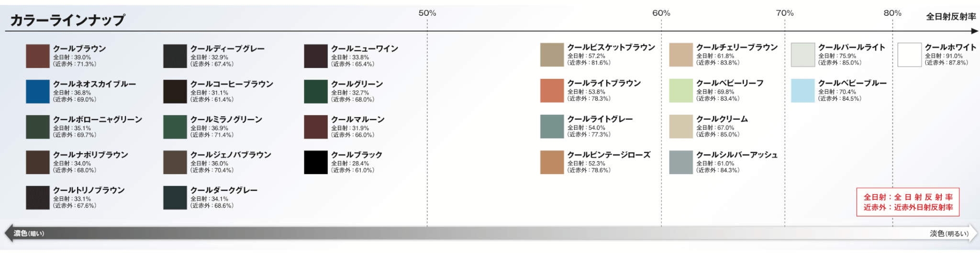Image resolution: width=980 pixels, height=253 pixels.
Task: Click the カラーラインナップ heading
Action: point(67,20)
